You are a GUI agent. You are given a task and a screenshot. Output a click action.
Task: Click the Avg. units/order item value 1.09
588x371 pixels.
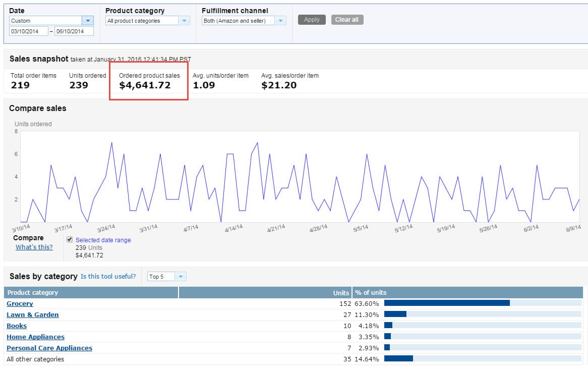tap(204, 85)
